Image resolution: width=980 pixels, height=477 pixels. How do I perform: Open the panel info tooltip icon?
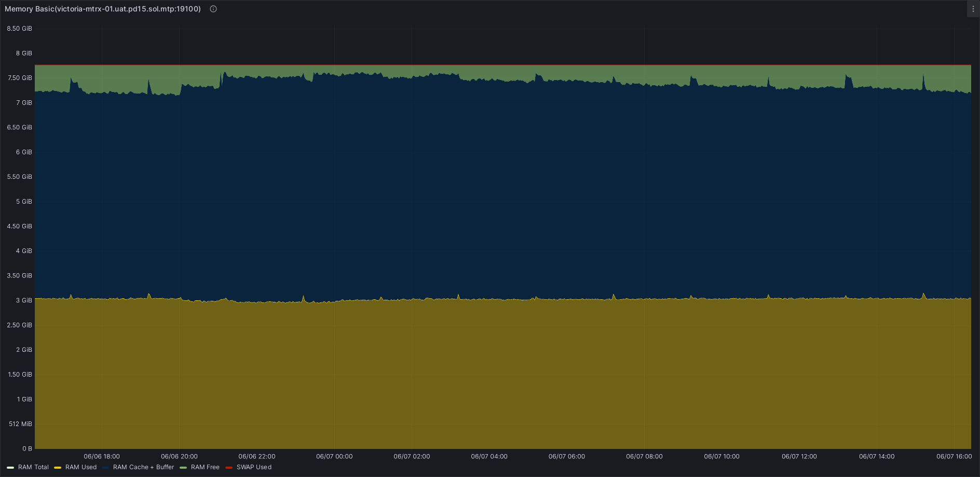click(213, 9)
